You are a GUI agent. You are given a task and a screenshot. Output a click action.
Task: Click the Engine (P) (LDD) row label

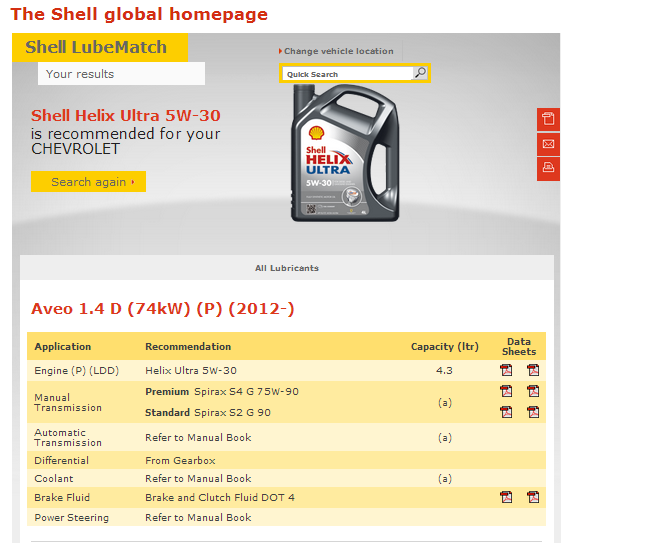[x=76, y=370]
